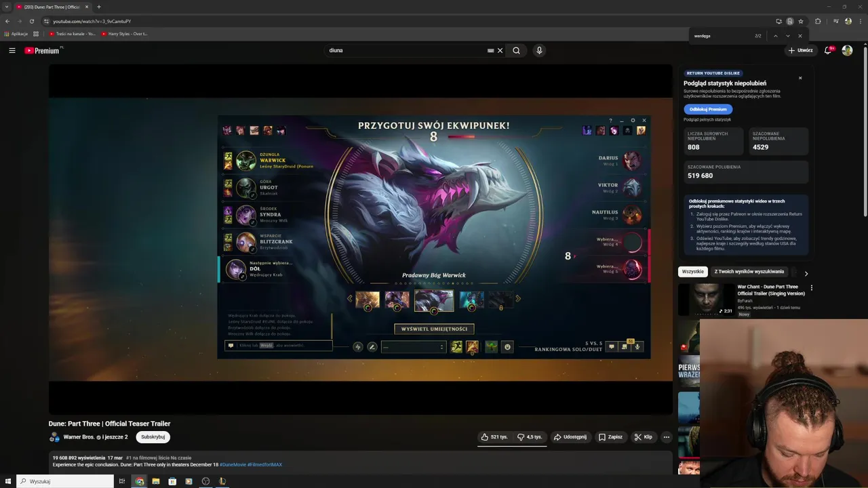Toggle the voice microphone in League client
Image resolution: width=868 pixels, height=488 pixels.
click(x=637, y=347)
